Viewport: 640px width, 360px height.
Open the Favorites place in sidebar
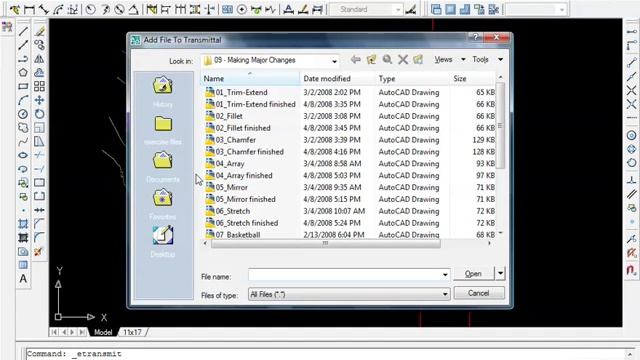163,204
